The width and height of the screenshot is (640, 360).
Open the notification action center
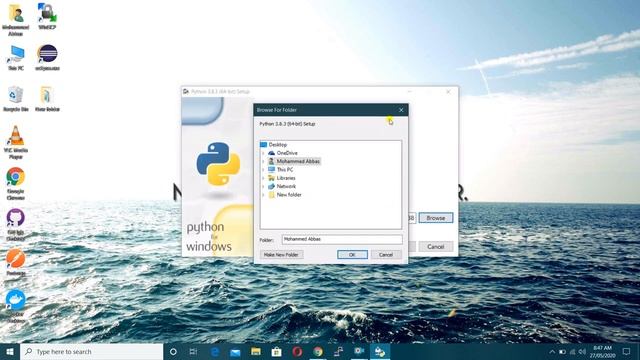[627, 351]
